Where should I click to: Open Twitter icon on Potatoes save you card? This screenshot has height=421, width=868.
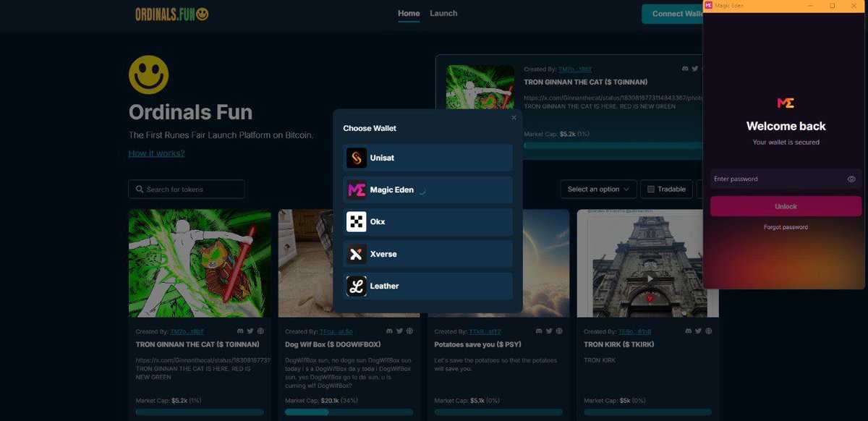(x=549, y=331)
